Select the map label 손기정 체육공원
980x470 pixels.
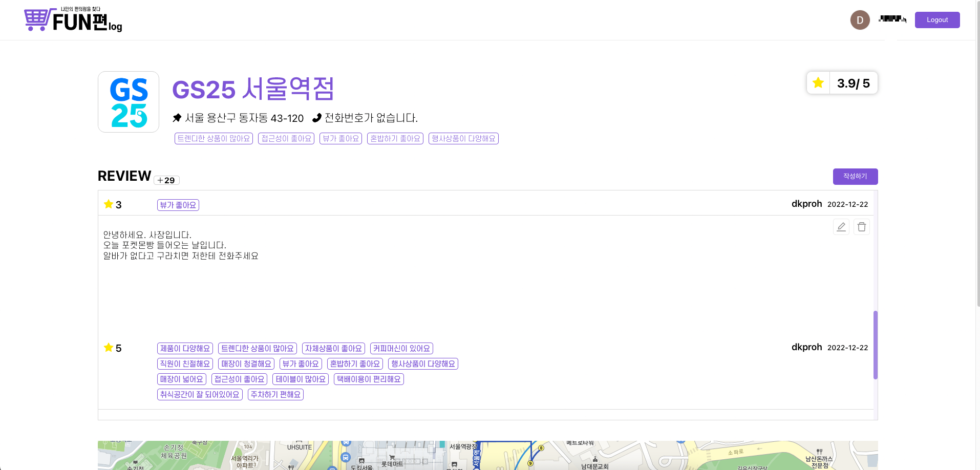[174, 452]
